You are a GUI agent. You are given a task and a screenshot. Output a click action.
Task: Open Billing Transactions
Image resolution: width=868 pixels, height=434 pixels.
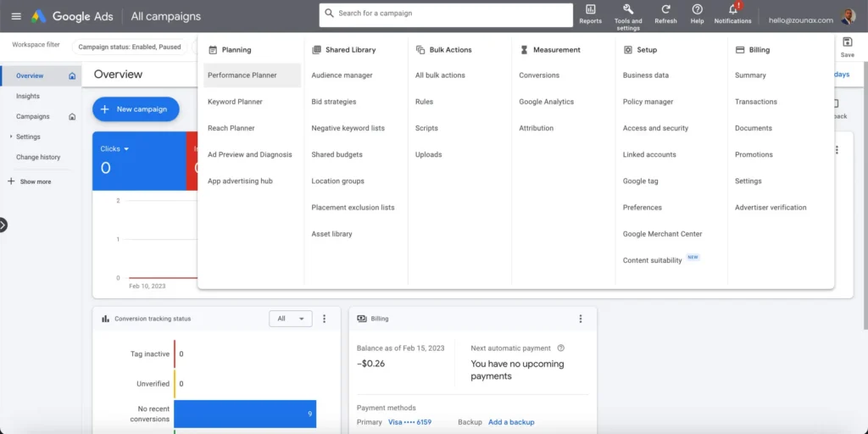[x=755, y=102]
